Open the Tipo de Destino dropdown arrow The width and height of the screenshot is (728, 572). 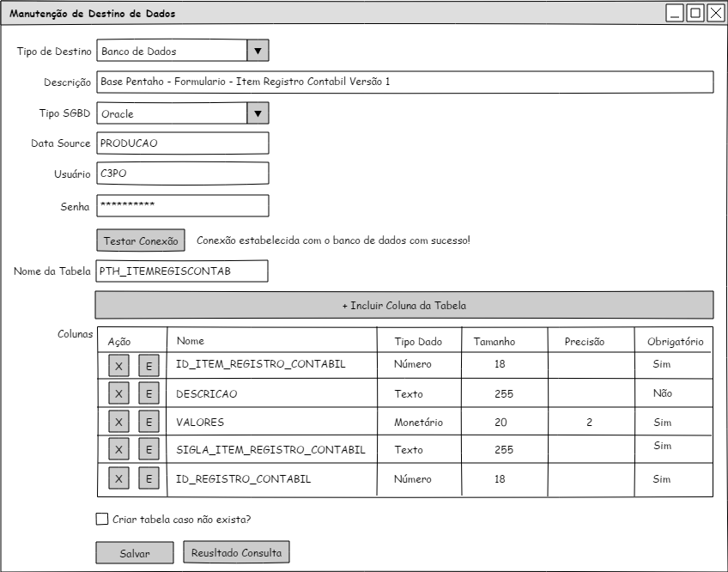(258, 51)
